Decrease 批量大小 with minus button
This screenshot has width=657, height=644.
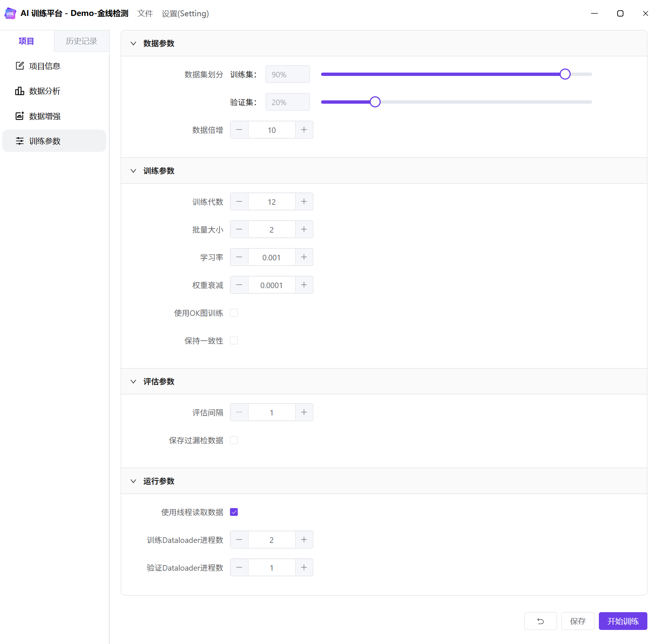coord(239,230)
